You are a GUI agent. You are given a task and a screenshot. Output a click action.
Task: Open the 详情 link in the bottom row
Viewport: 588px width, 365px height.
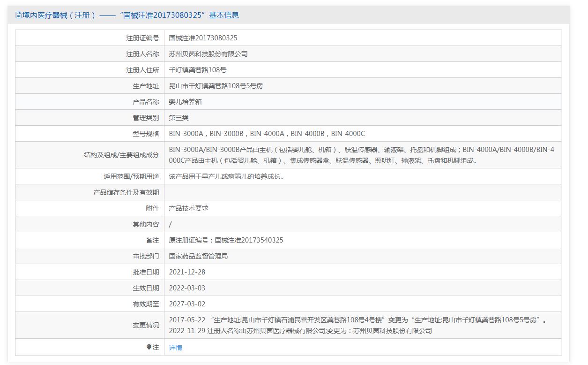(175, 348)
